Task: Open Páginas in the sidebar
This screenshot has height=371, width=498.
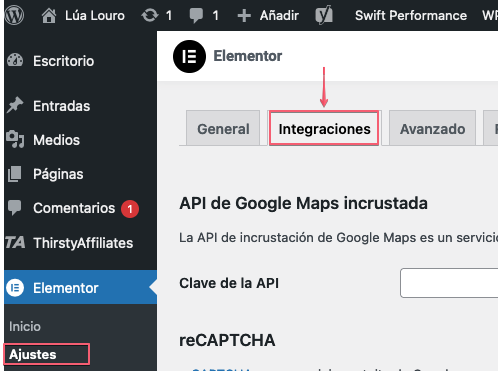Action: (x=58, y=174)
